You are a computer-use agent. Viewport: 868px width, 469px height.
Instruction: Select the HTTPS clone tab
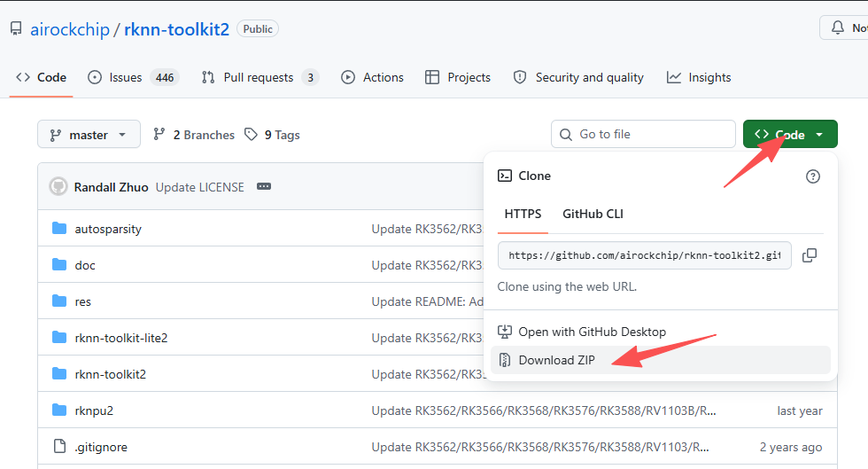[523, 214]
